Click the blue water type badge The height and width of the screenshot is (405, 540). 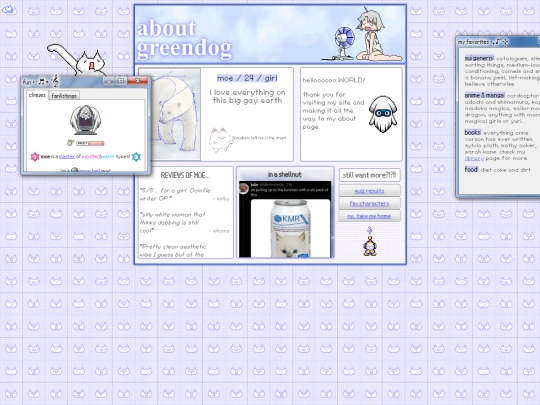click(136, 157)
